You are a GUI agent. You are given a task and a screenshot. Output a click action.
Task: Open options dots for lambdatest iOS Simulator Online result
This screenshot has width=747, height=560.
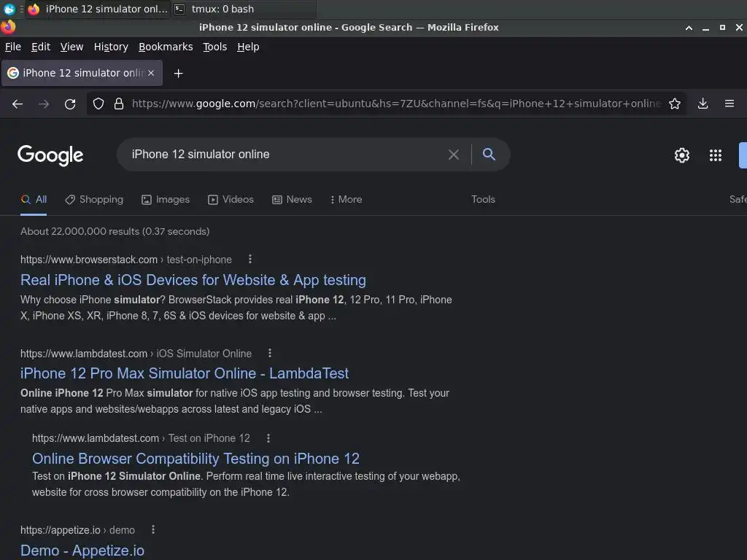tap(270, 354)
